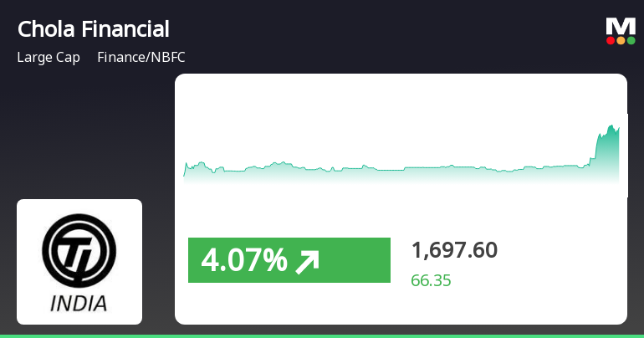Select the Large Cap label
644x338 pixels.
coord(49,58)
